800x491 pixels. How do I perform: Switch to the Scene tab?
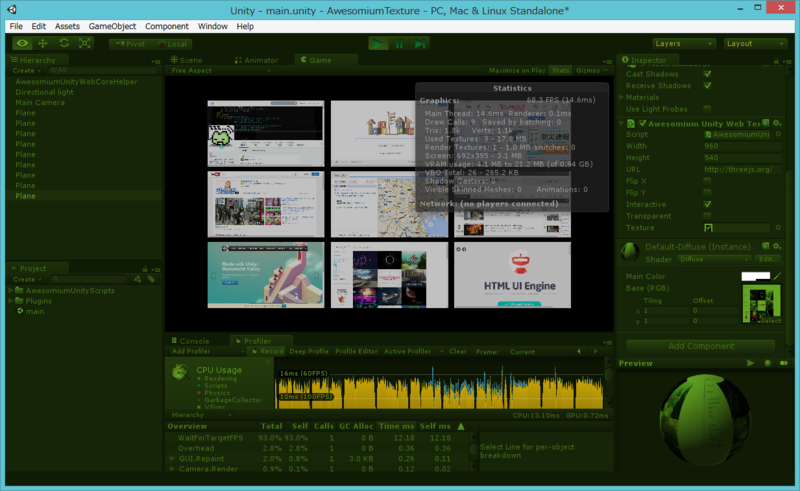click(186, 60)
